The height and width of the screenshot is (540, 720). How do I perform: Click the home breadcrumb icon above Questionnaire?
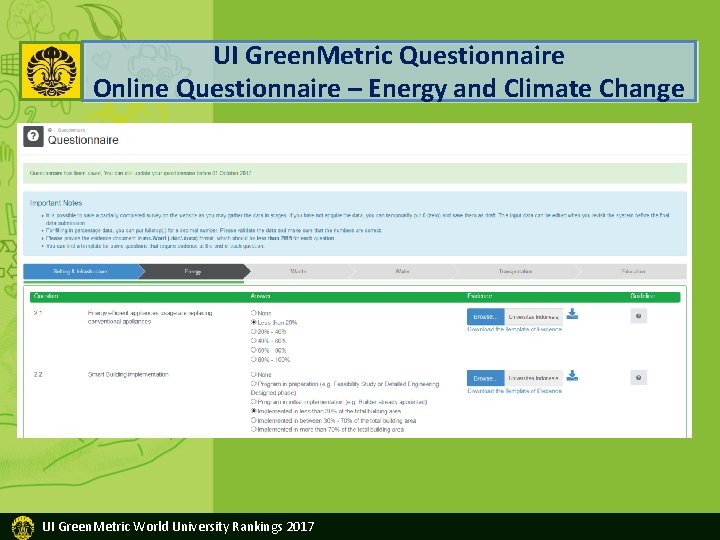click(x=50, y=130)
